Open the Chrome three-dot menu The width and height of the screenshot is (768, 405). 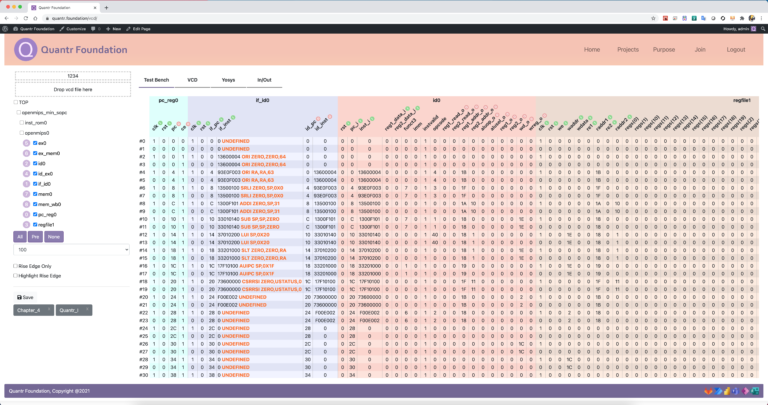coord(761,18)
